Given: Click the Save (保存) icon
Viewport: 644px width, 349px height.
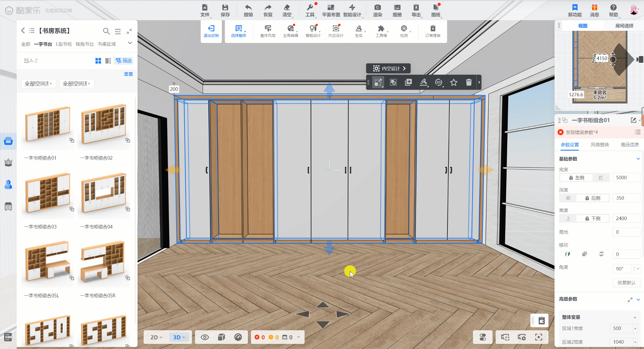Looking at the screenshot, I should pos(225,10).
